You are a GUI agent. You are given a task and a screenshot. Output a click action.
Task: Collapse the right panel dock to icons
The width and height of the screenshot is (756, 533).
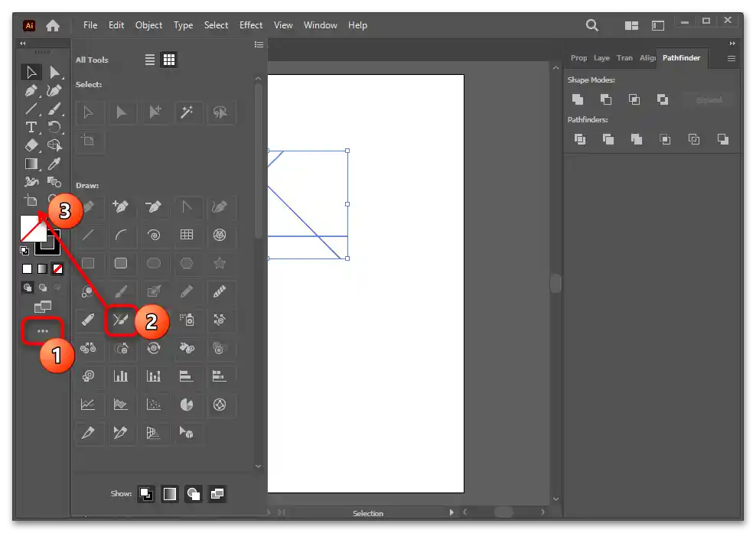click(732, 44)
